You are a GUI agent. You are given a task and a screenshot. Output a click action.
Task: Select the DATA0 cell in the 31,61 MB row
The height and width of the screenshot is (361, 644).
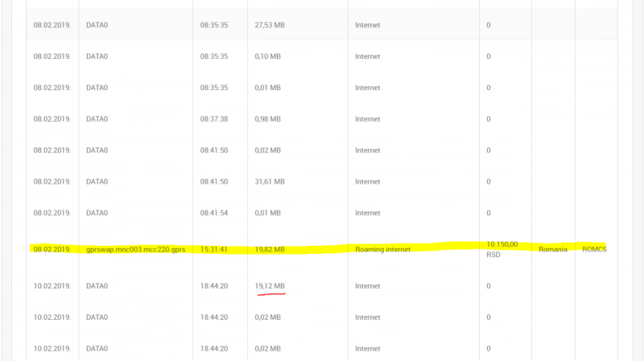(97, 182)
